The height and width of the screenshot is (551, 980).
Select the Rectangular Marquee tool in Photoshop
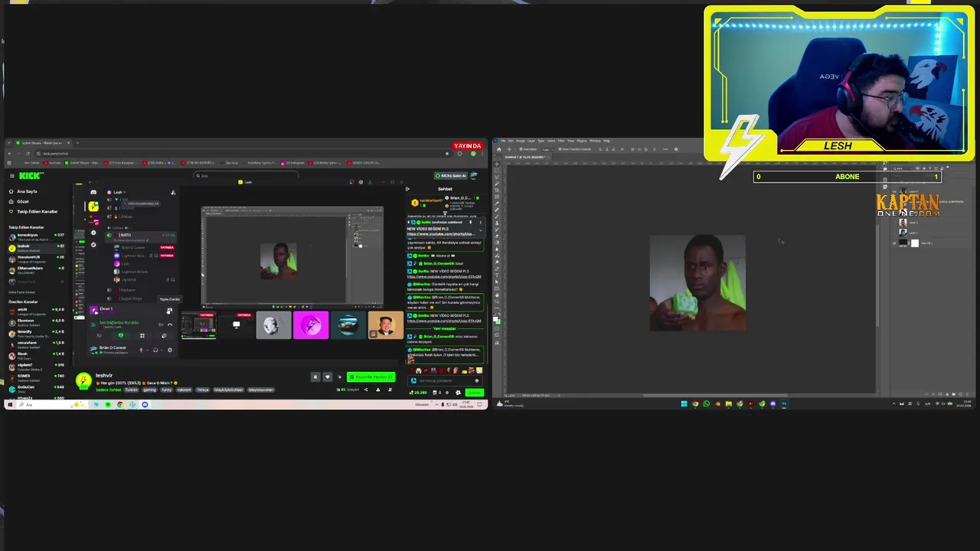497,171
